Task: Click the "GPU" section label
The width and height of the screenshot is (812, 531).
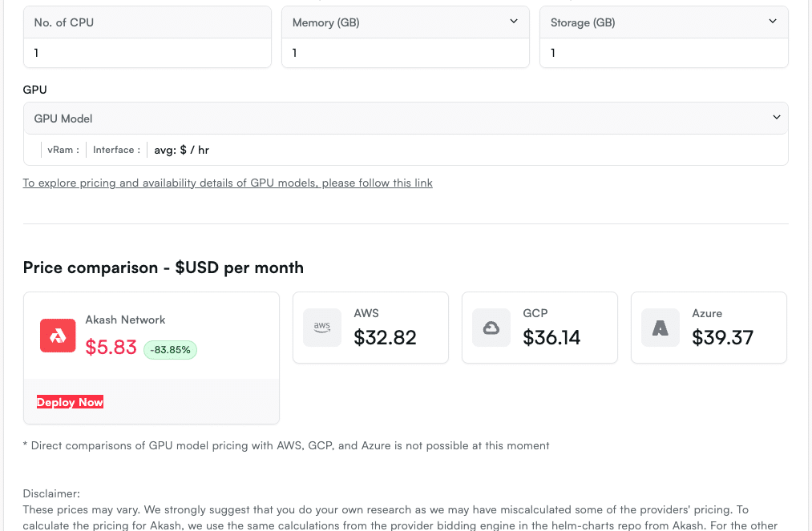Action: (34, 90)
